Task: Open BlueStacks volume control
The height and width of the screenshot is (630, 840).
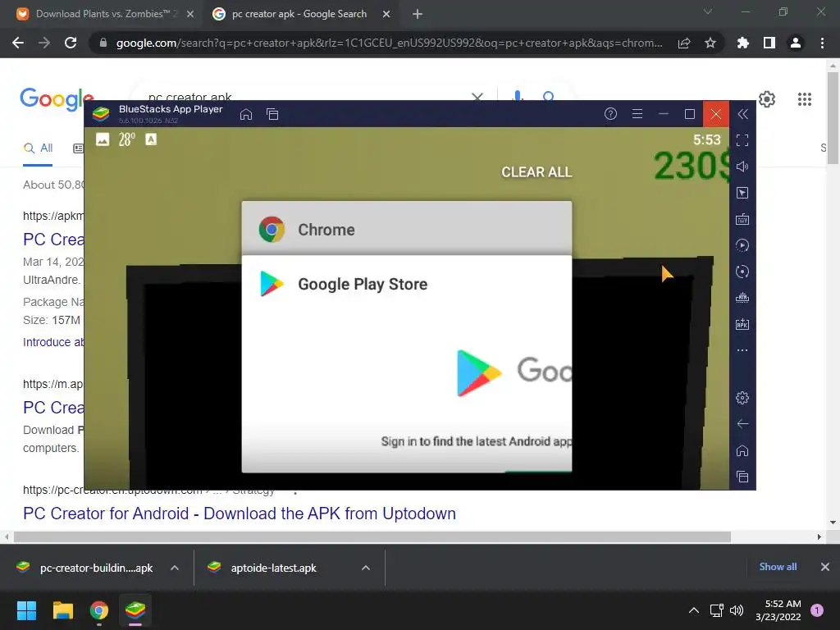Action: 742,167
